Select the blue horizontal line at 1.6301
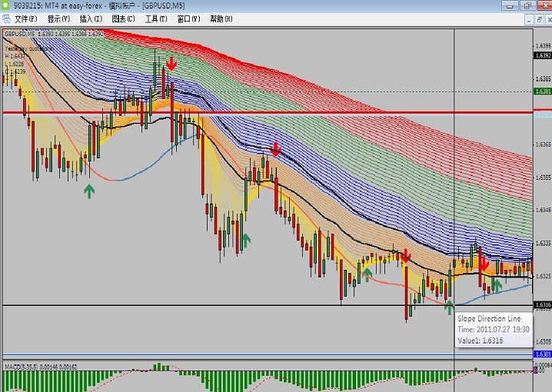 click(x=268, y=354)
